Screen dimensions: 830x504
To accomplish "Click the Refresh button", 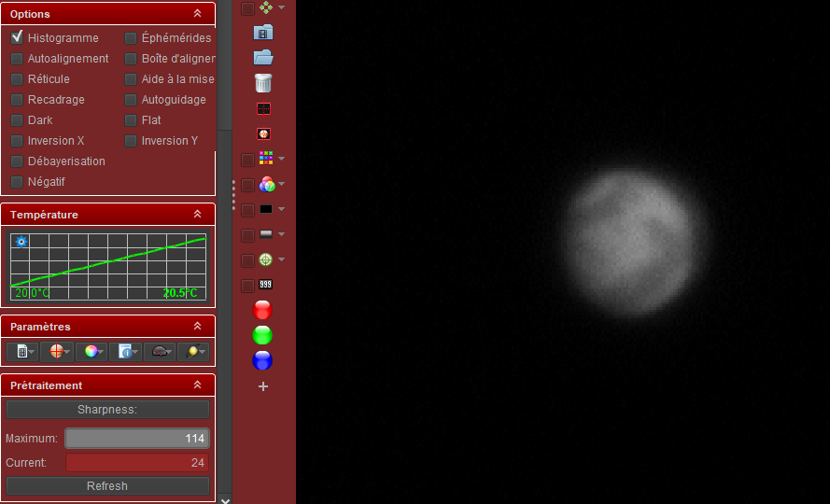I will click(x=107, y=486).
